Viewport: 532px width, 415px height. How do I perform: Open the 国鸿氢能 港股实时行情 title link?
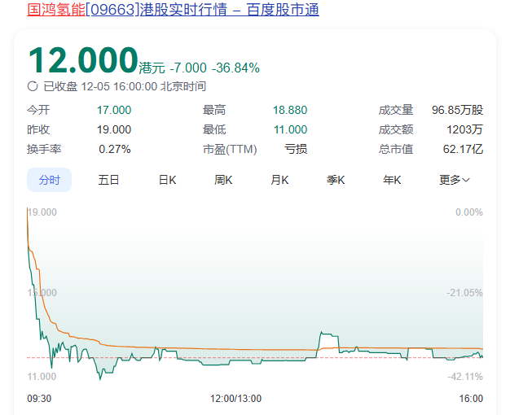click(173, 10)
